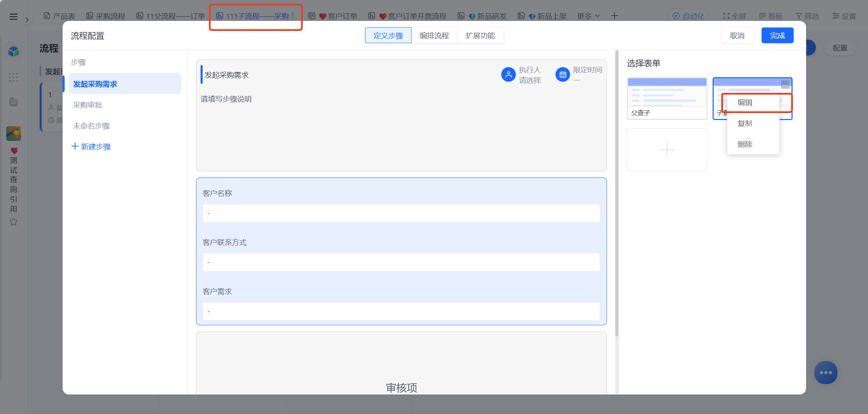Click the 限定时间 calendar icon

tap(563, 74)
